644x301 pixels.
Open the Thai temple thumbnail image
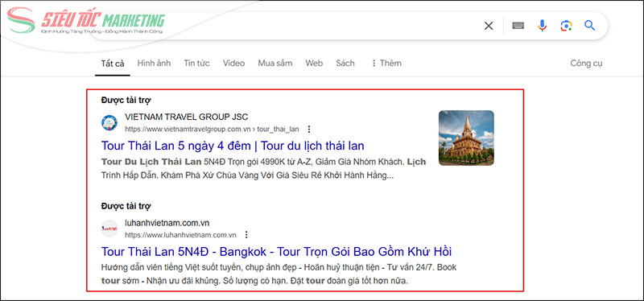[466, 138]
